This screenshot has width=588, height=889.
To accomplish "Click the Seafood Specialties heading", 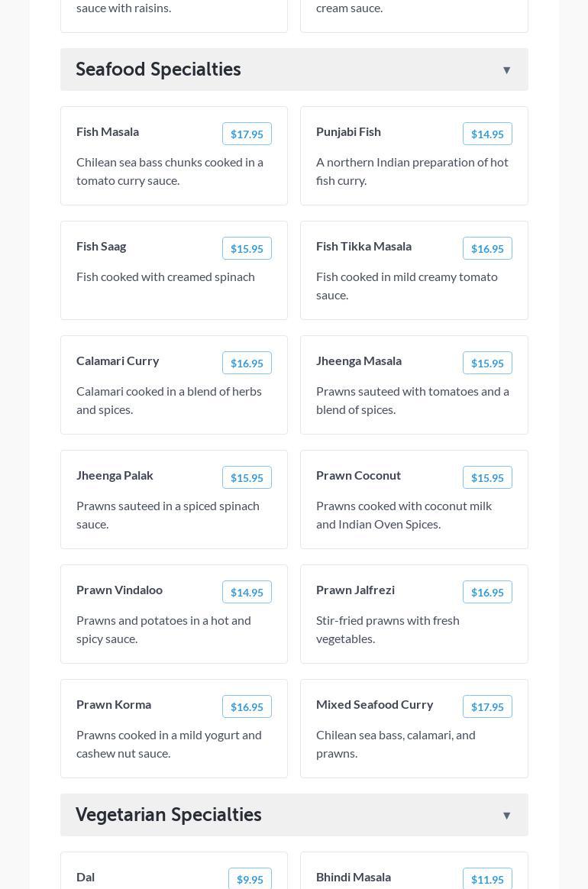I will tap(158, 70).
